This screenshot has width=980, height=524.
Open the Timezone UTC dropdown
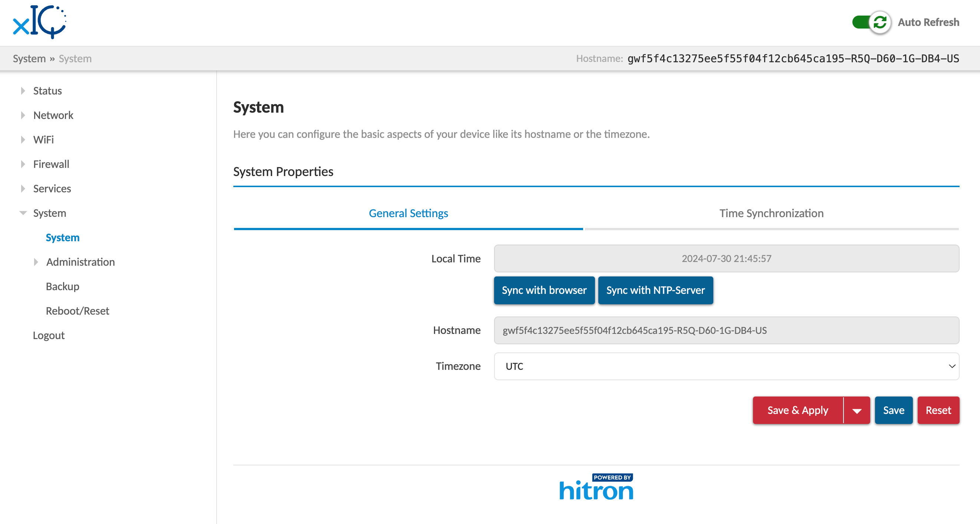pos(726,366)
